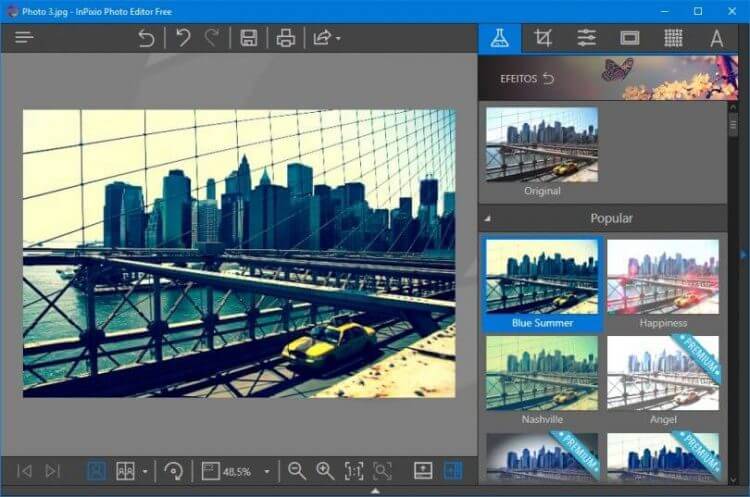Click the effects panel scrollbar
The width and height of the screenshot is (750, 497).
coord(733,125)
